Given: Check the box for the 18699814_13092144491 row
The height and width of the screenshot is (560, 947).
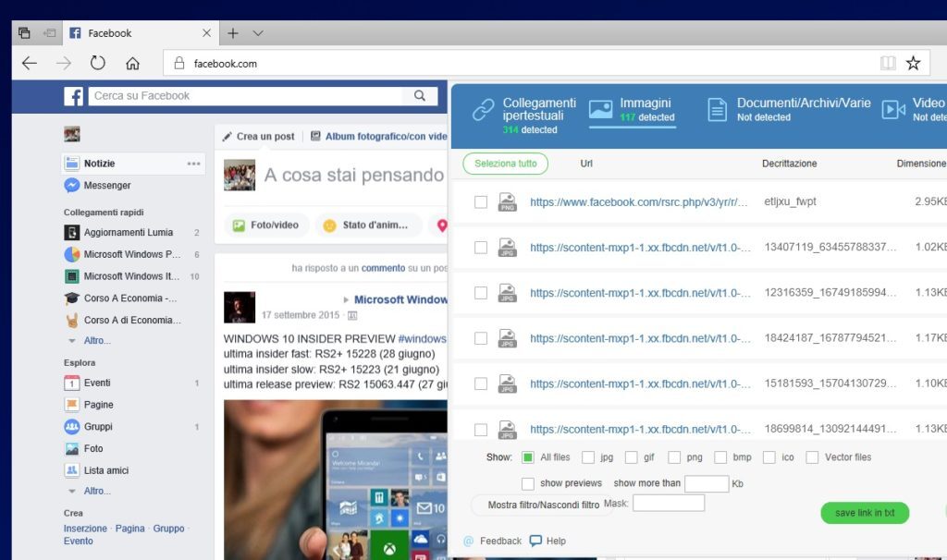Looking at the screenshot, I should point(481,430).
